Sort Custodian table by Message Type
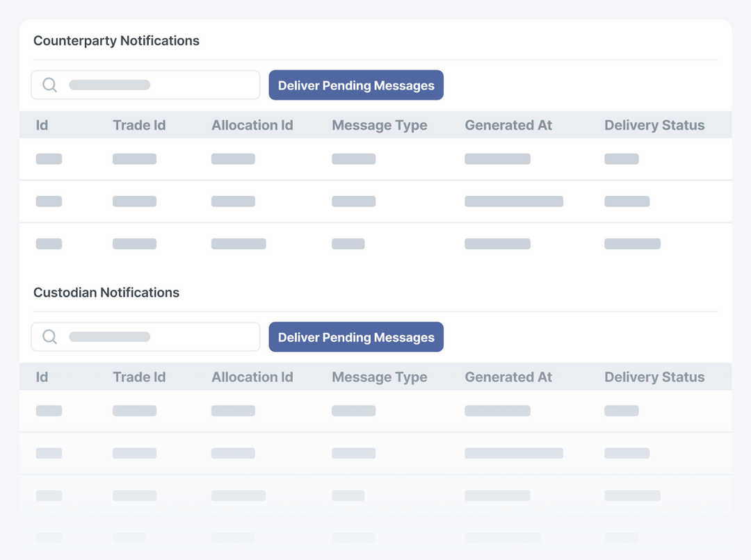 click(x=380, y=377)
